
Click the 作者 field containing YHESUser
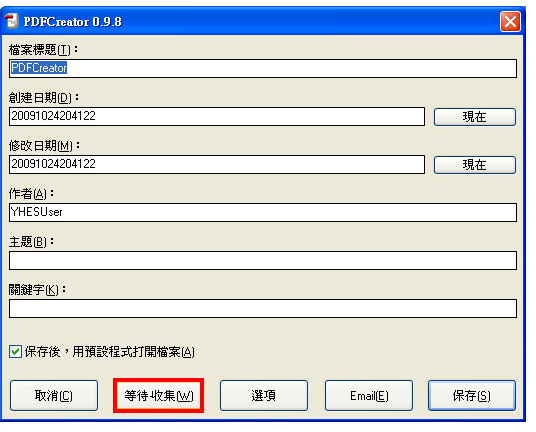pos(263,213)
